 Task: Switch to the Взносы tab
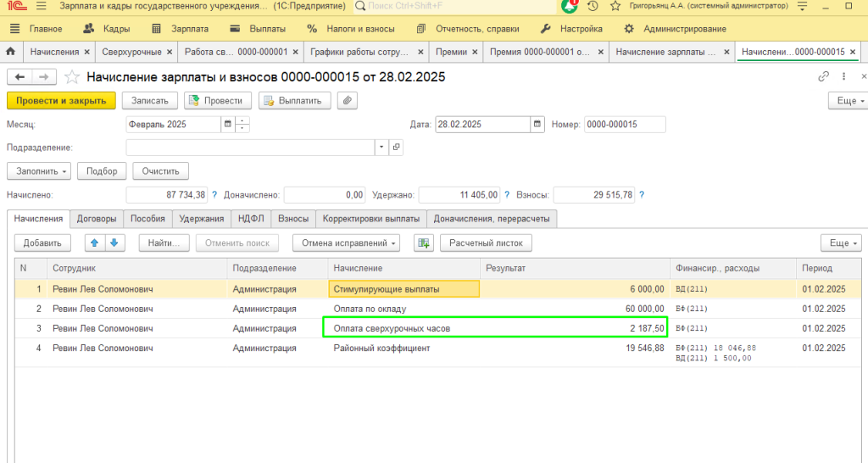pos(293,219)
